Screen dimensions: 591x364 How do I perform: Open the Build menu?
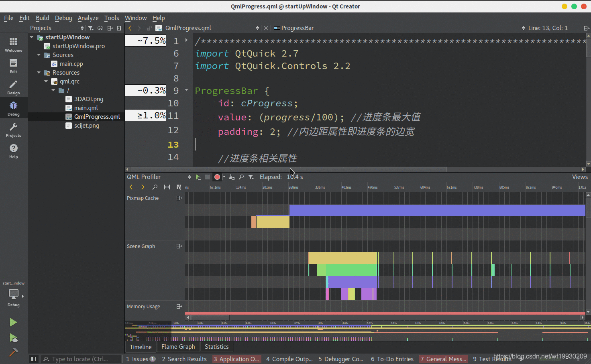[x=42, y=18]
